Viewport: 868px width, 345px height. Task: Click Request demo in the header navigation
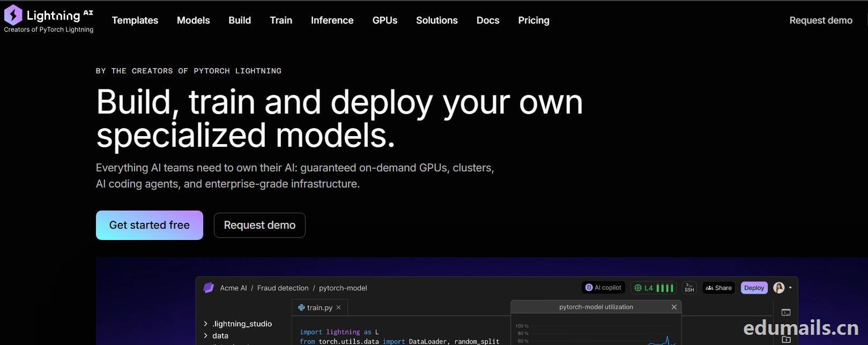(x=821, y=20)
